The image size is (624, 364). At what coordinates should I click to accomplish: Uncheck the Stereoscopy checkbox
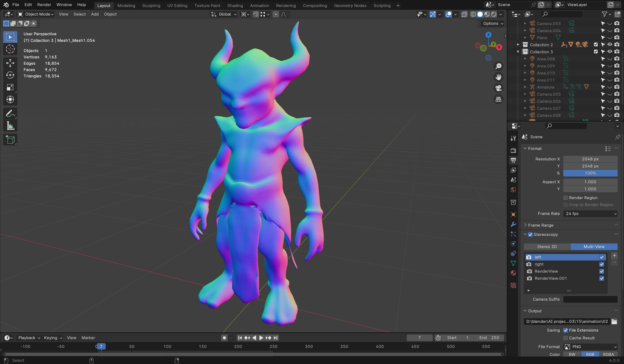click(x=530, y=235)
